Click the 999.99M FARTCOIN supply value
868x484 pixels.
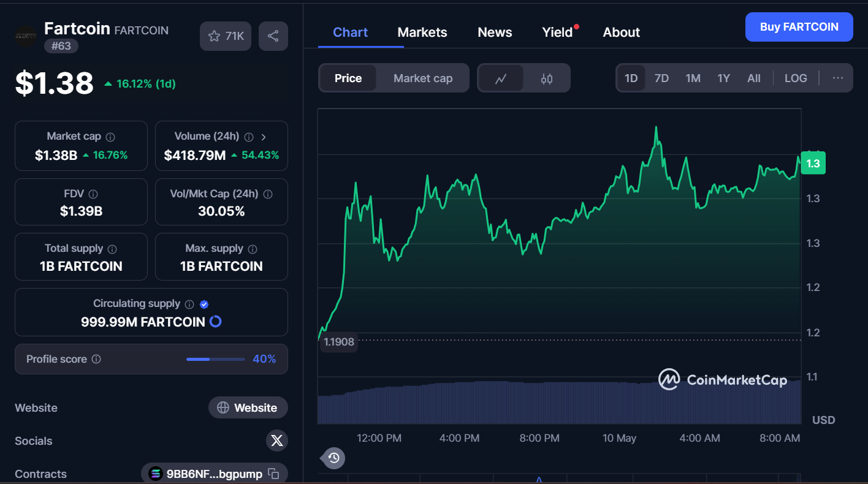(x=143, y=322)
